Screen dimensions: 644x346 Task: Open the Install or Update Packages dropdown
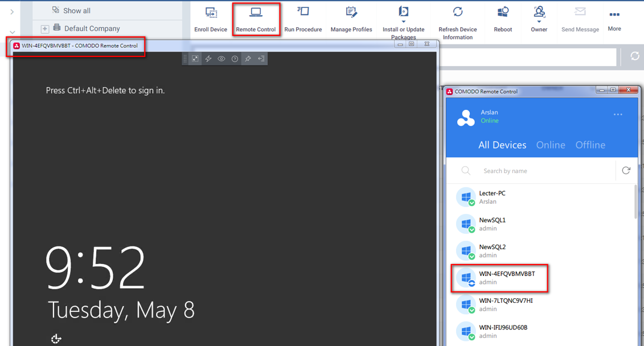point(403,23)
